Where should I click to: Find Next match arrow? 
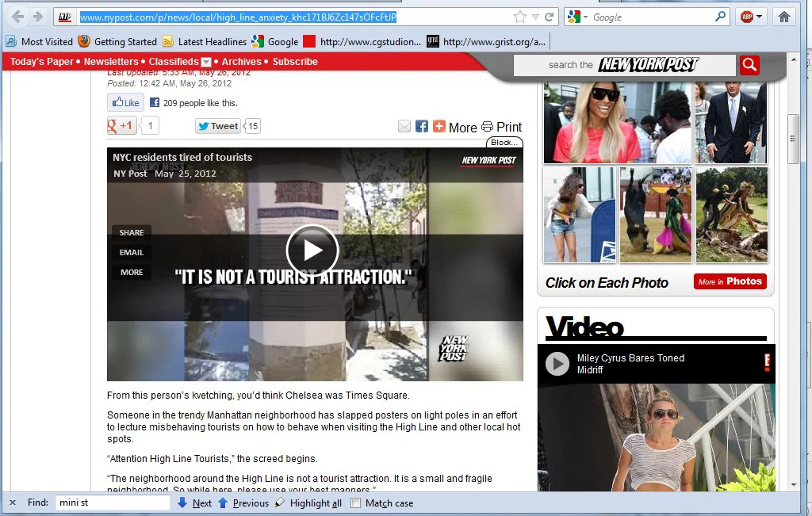(195, 503)
